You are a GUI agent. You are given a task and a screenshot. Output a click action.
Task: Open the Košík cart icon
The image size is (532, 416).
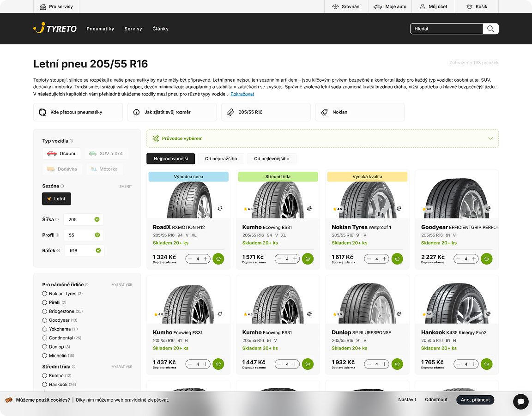[x=469, y=6]
